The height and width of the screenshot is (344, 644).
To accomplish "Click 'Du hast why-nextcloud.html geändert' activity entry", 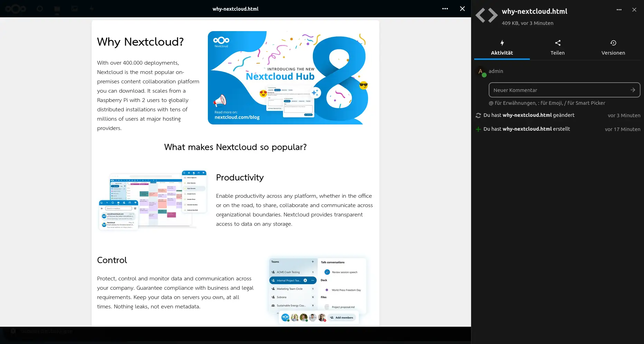I will pyautogui.click(x=529, y=115).
